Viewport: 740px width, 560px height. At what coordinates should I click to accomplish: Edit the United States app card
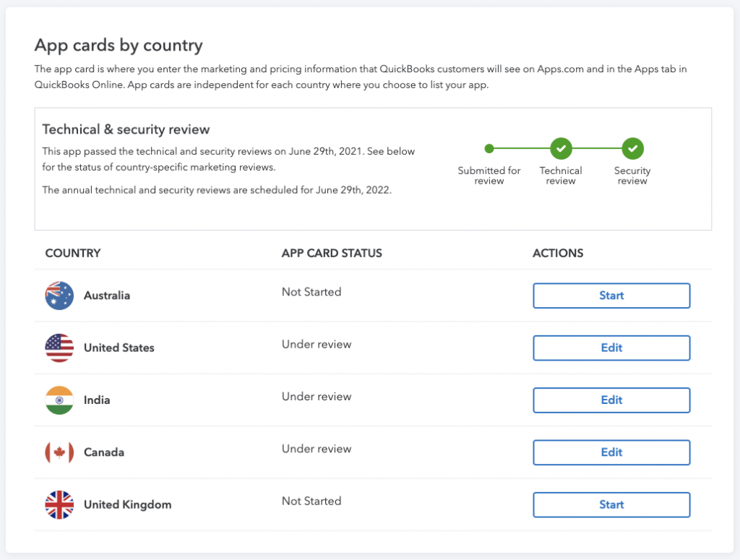tap(611, 348)
